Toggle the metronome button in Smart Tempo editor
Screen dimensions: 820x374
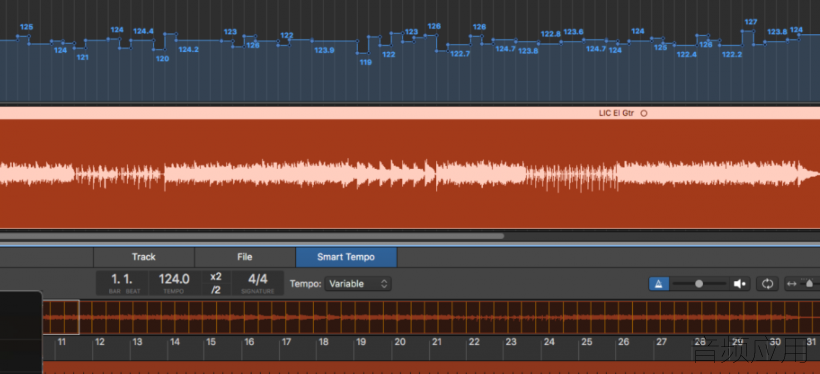[x=659, y=284]
